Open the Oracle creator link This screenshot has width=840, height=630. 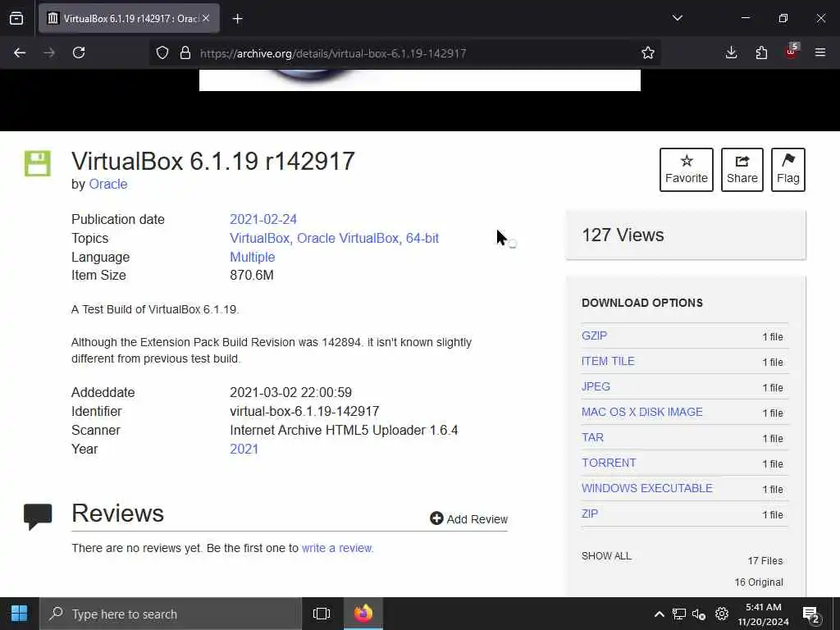[108, 185]
